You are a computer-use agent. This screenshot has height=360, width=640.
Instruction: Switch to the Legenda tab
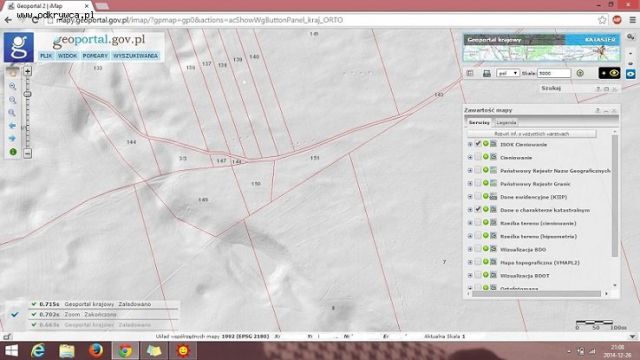506,122
